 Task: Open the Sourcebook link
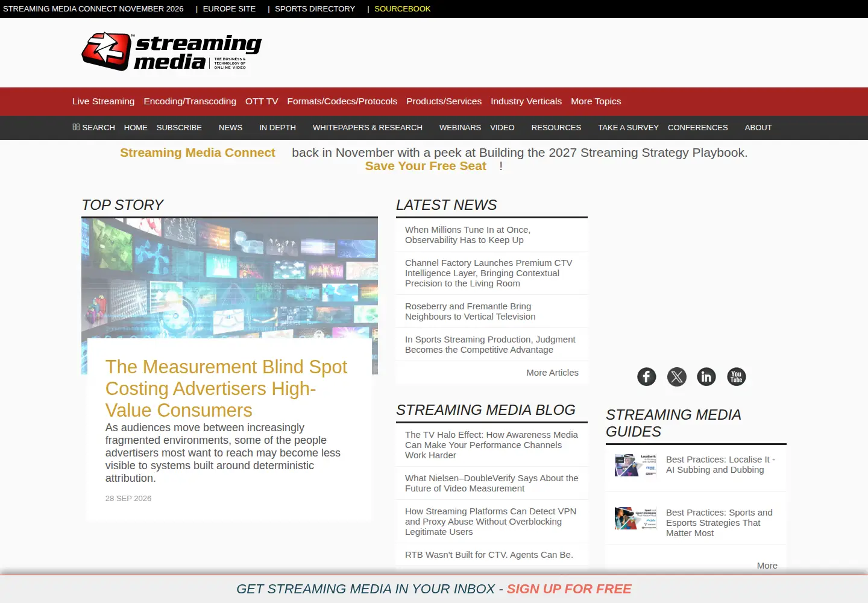(x=403, y=9)
